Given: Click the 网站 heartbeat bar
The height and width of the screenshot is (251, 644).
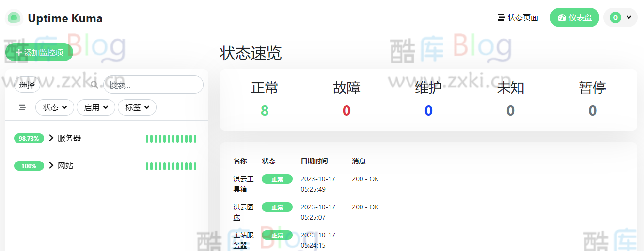Looking at the screenshot, I should 171,166.
